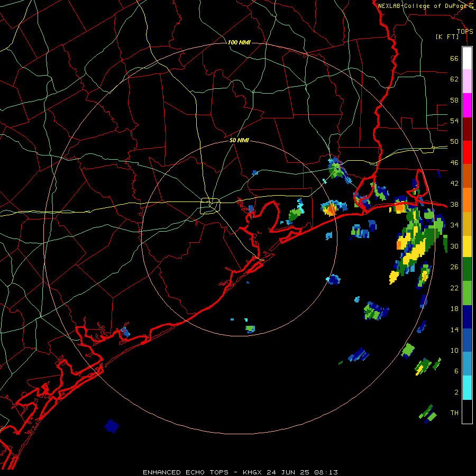This screenshot has width=476, height=476.
Task: Click the 38 legend value
Action: (x=454, y=205)
